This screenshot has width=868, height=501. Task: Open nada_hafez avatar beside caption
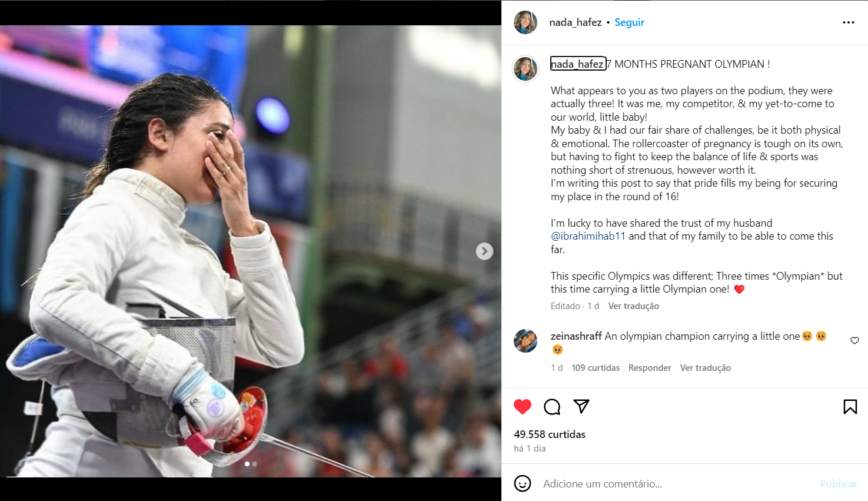click(526, 69)
